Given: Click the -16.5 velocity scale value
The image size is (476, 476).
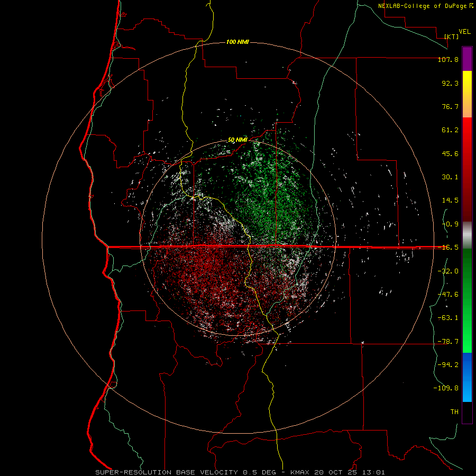Looking at the screenshot, I should (x=448, y=248).
